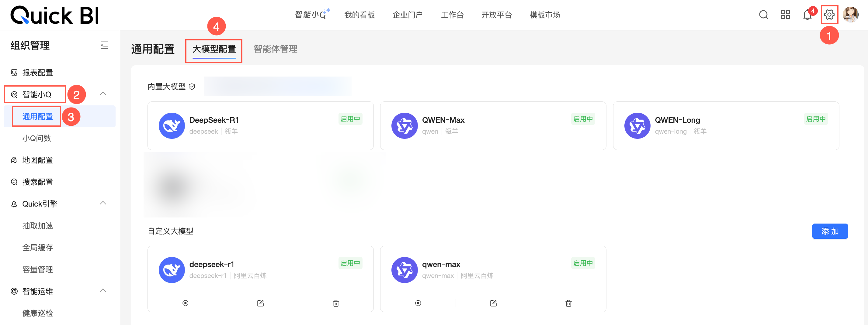Switch to the 大模型配置 tab
868x325 pixels.
pos(214,49)
